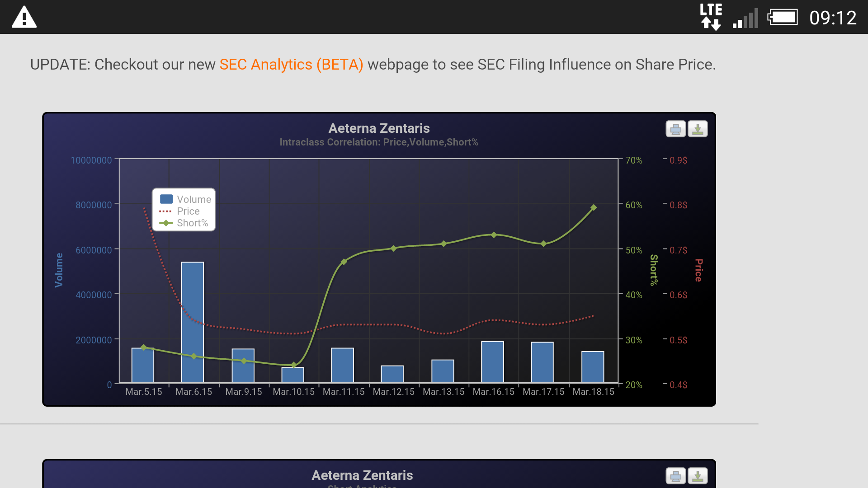Screen dimensions: 868x488
Task: Click the Aeterna Zentaris chart title
Action: 379,128
